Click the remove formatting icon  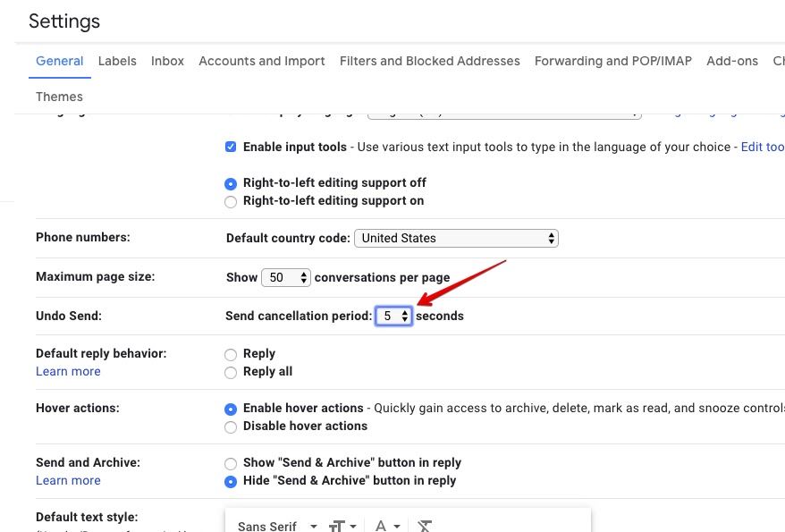tap(426, 526)
